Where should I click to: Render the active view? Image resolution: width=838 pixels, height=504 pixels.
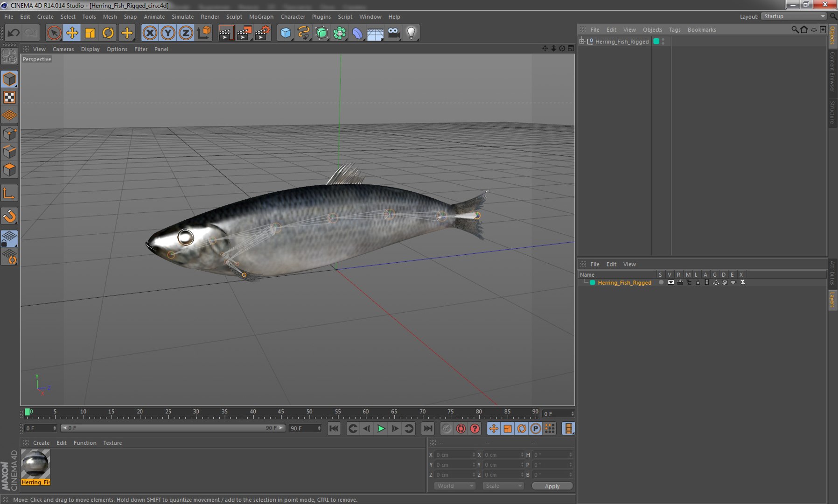click(226, 33)
